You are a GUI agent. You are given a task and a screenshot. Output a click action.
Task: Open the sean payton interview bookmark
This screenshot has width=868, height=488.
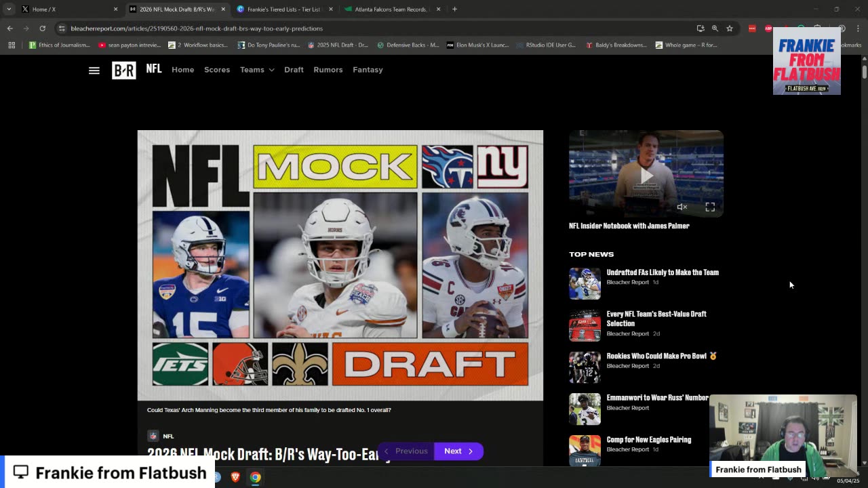coord(130,45)
